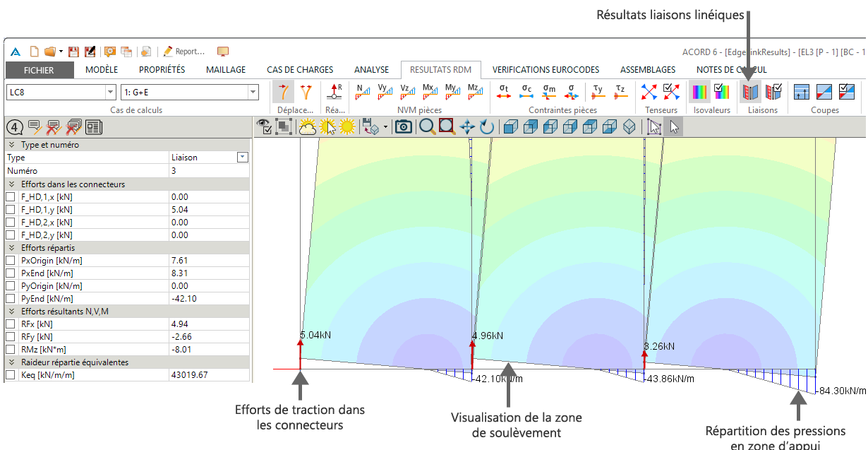Click the red floppy disk save icon
This screenshot has width=868, height=450.
click(73, 52)
